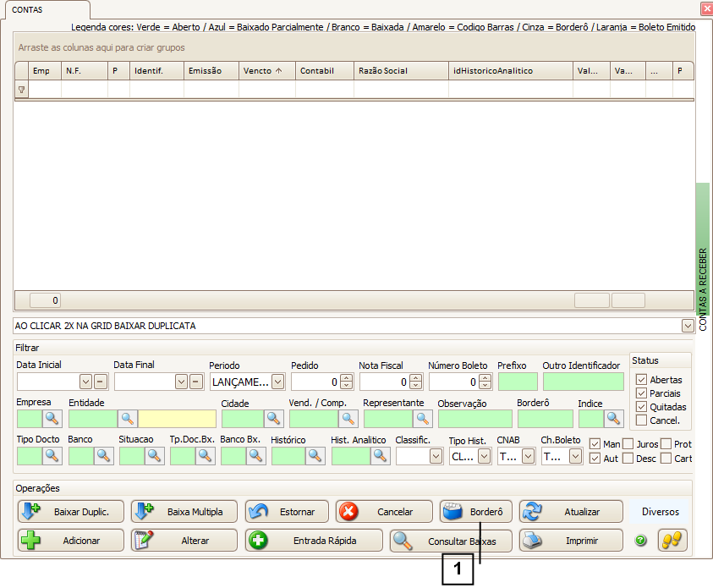Click the green help question mark icon

tap(640, 541)
